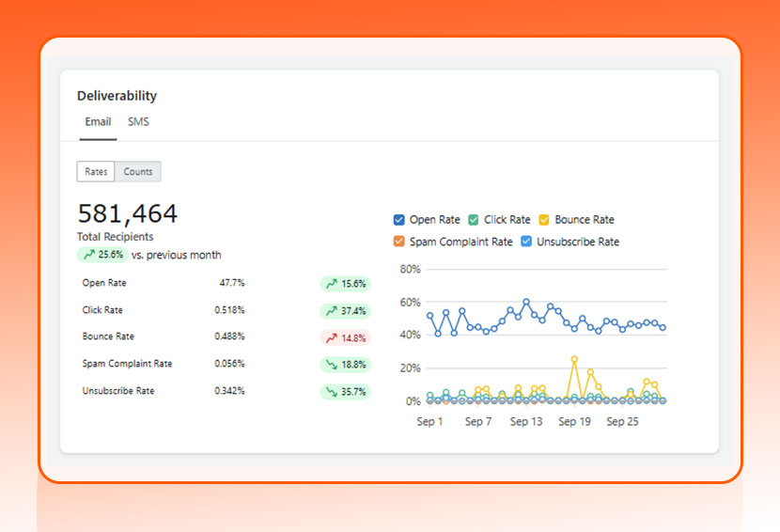Toggle the Click Rate legend checkbox

pyautogui.click(x=474, y=220)
